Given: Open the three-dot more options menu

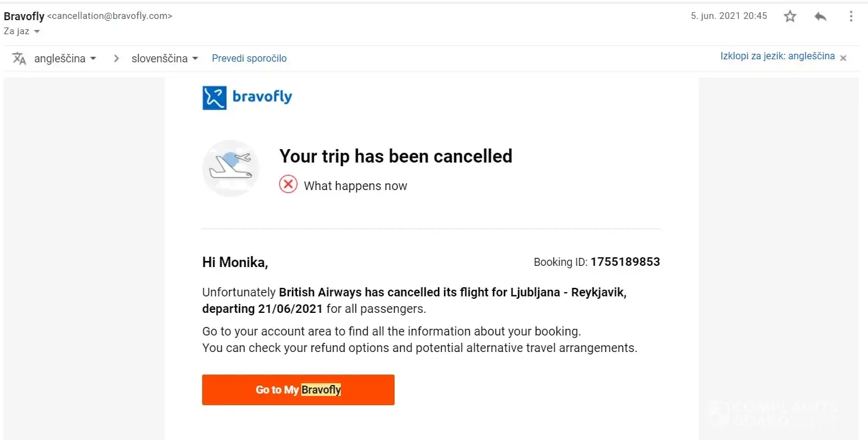Looking at the screenshot, I should pos(851,16).
